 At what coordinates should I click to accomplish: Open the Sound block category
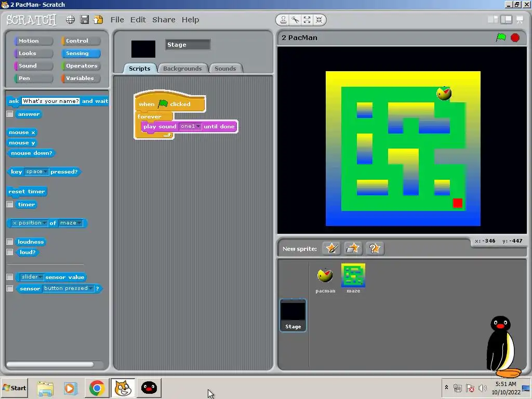[33, 66]
